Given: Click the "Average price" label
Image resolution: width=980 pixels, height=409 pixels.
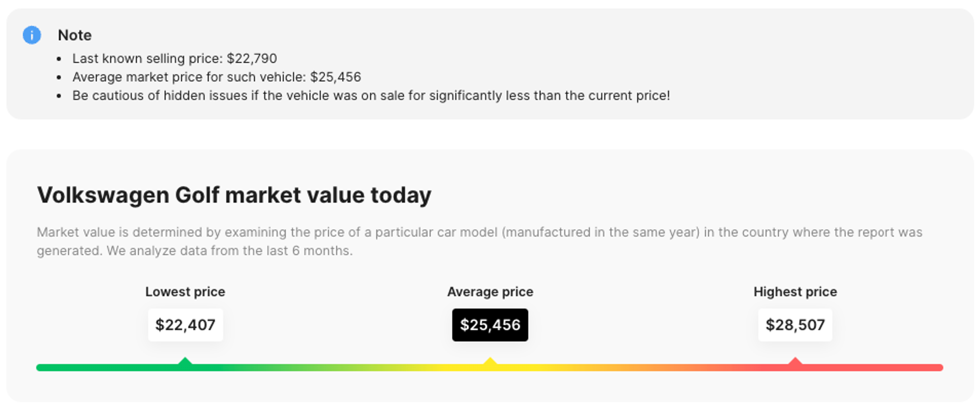Looking at the screenshot, I should pyautogui.click(x=490, y=292).
